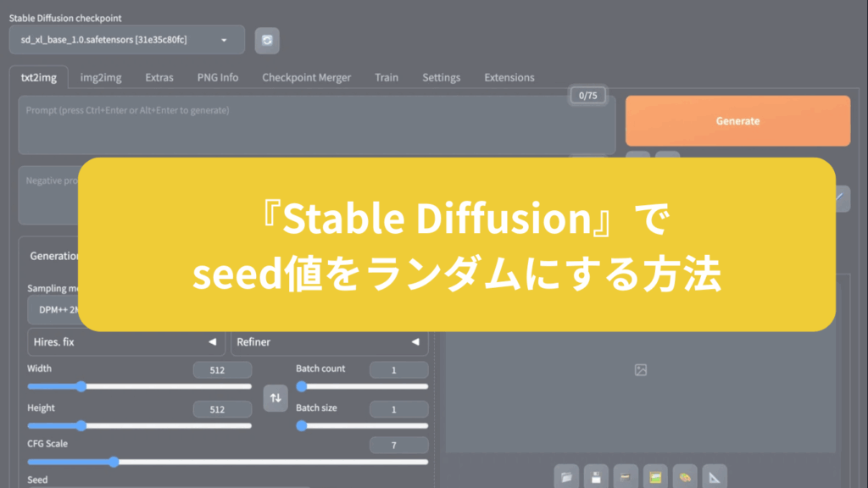Send image to extras with the ruler icon

715,477
